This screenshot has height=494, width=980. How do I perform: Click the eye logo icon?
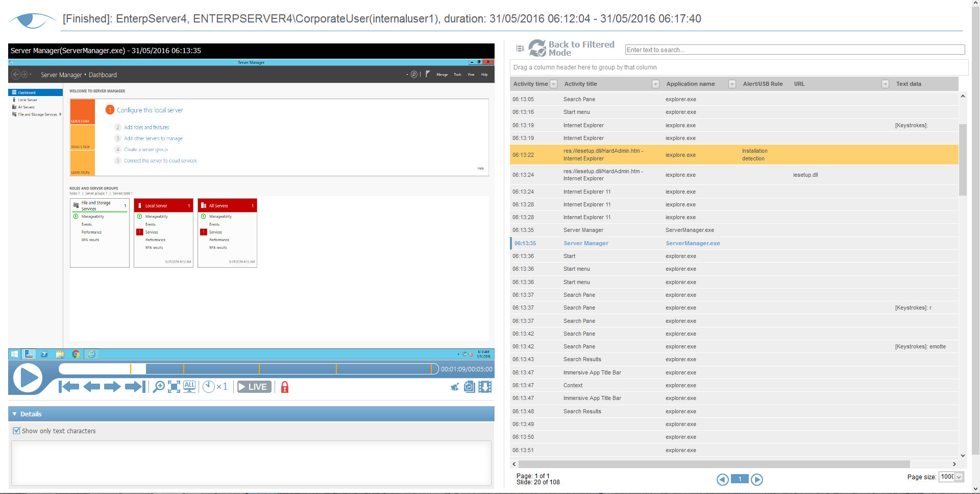coord(32,20)
